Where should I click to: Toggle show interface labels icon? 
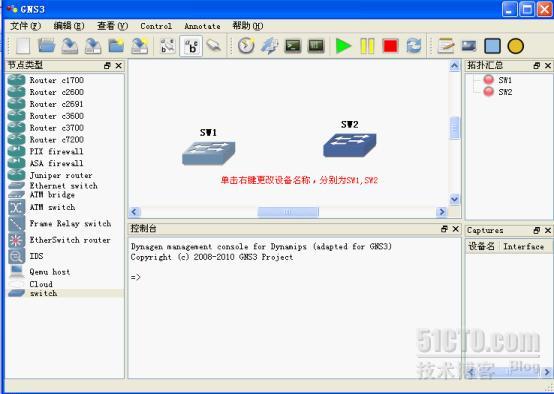pyautogui.click(x=168, y=46)
